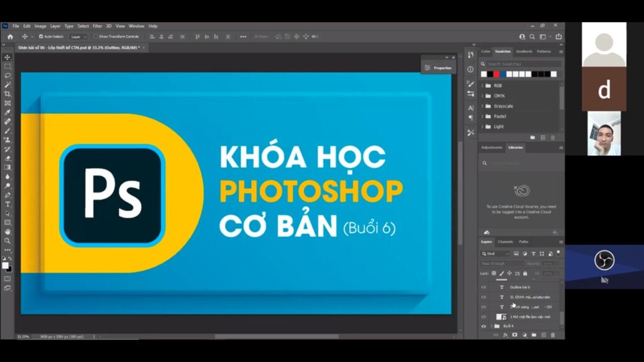Select the Gradient tool
Viewport: 644px width, 362px height.
[8, 167]
